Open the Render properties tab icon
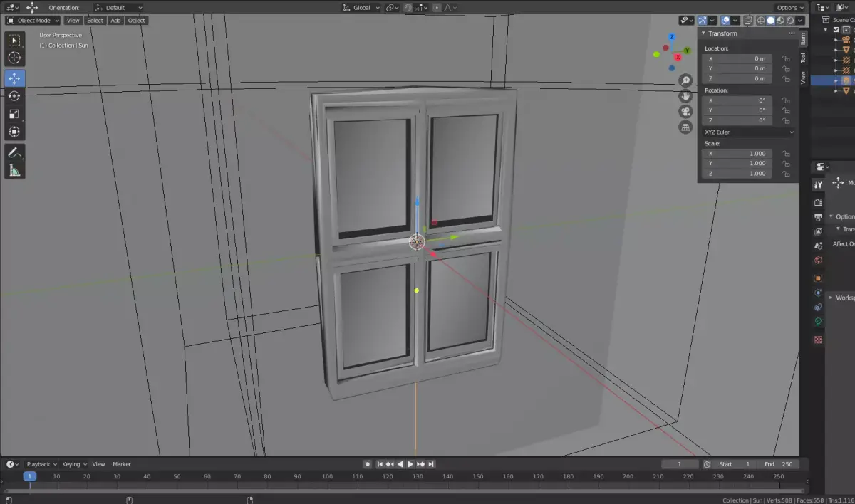The height and width of the screenshot is (504, 855). point(818,203)
